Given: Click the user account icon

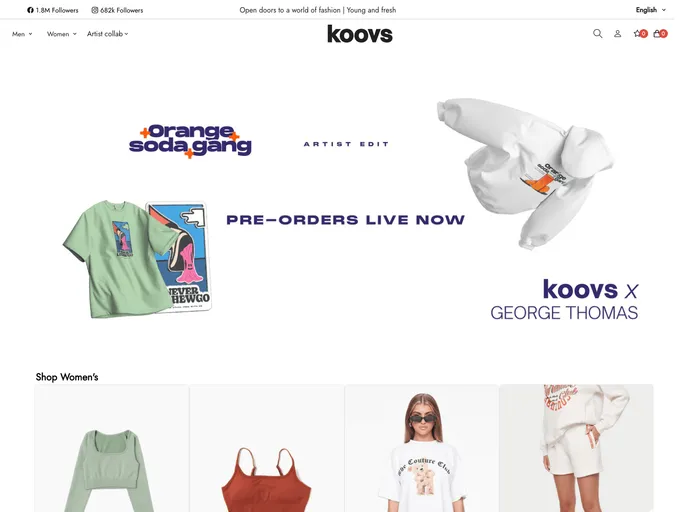Looking at the screenshot, I should [x=617, y=33].
